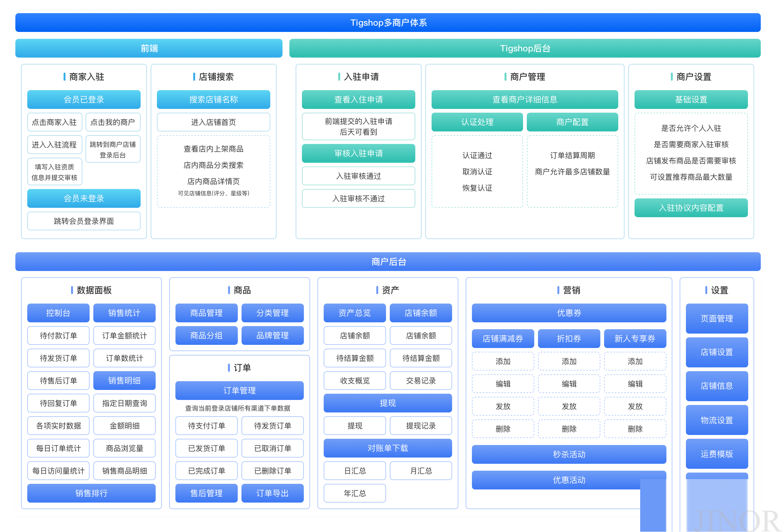Select the 新人专享券 button
Screen dimensions: 783x532
coord(635,338)
